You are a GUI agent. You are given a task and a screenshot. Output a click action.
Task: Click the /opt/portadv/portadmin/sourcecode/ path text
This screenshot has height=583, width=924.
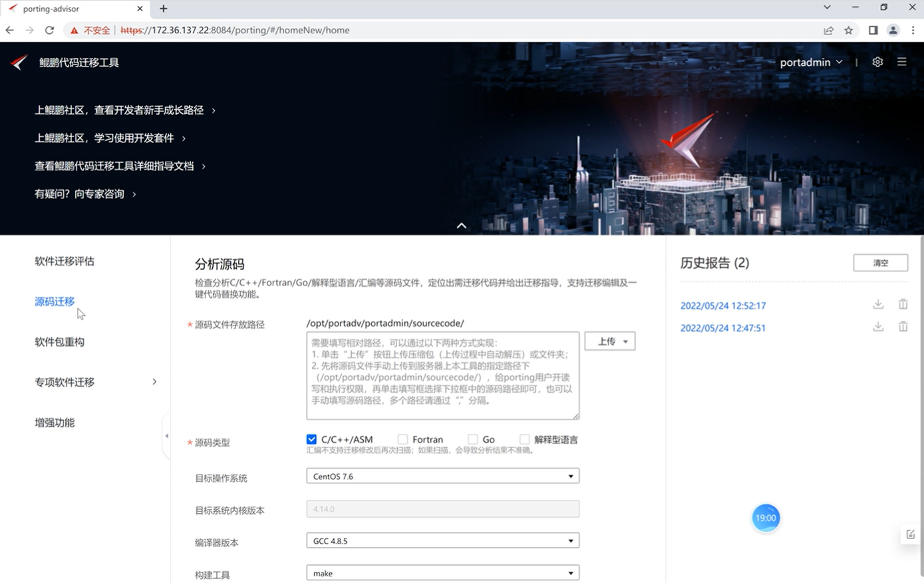pos(385,323)
